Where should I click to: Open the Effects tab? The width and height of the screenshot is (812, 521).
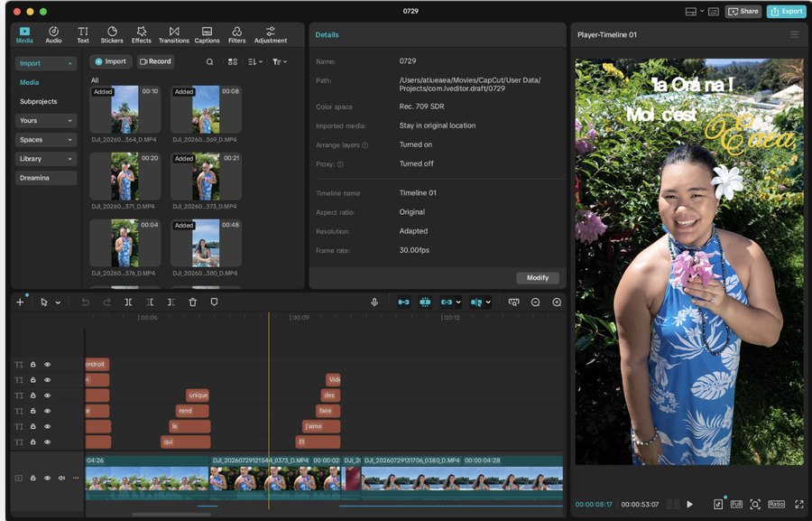pos(141,34)
